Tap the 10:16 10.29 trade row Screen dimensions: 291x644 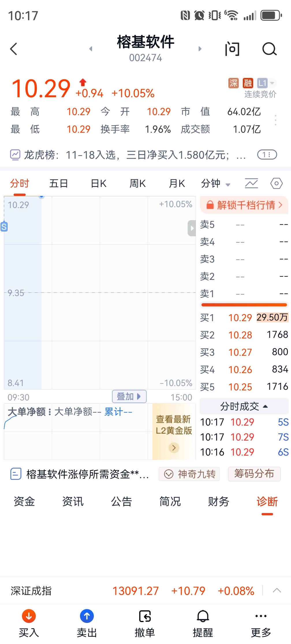(244, 452)
